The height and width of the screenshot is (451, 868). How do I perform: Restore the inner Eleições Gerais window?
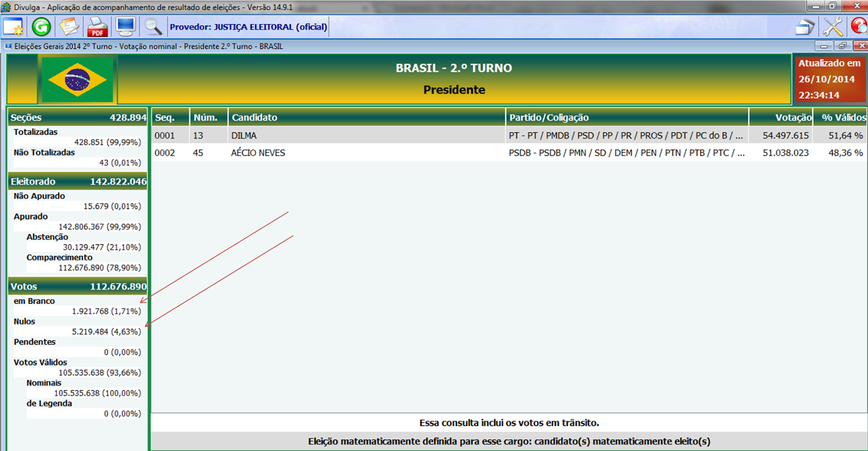[x=843, y=46]
